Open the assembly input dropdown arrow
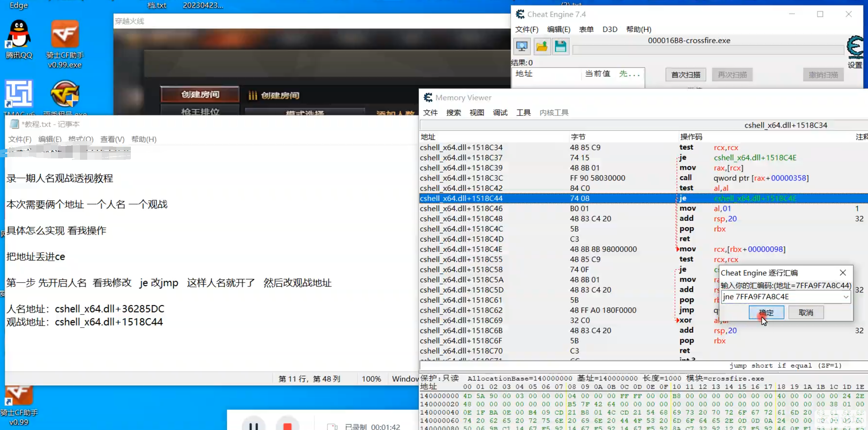The image size is (868, 430). pos(846,297)
